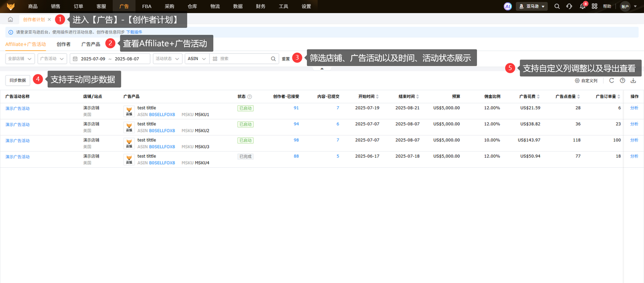Click the export download icon
This screenshot has width=644, height=283.
click(x=633, y=80)
